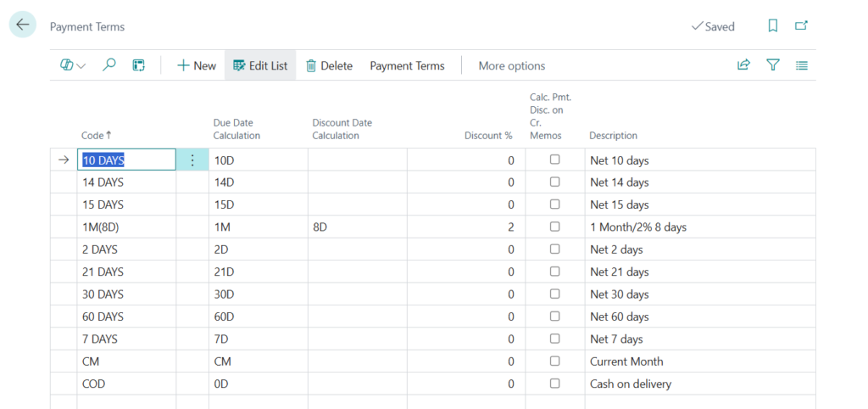Viewport: 868px width, 409px height.
Task: Open the search magnifier icon
Action: [x=109, y=65]
